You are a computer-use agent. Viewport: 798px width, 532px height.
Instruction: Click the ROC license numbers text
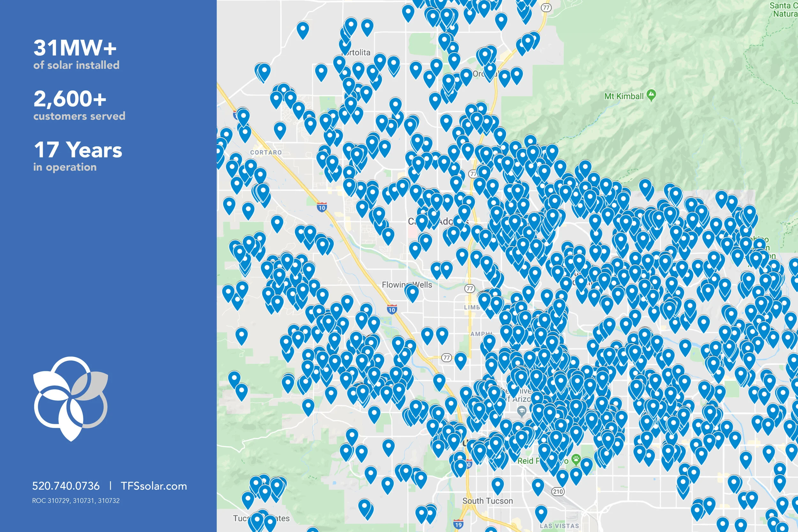76,500
